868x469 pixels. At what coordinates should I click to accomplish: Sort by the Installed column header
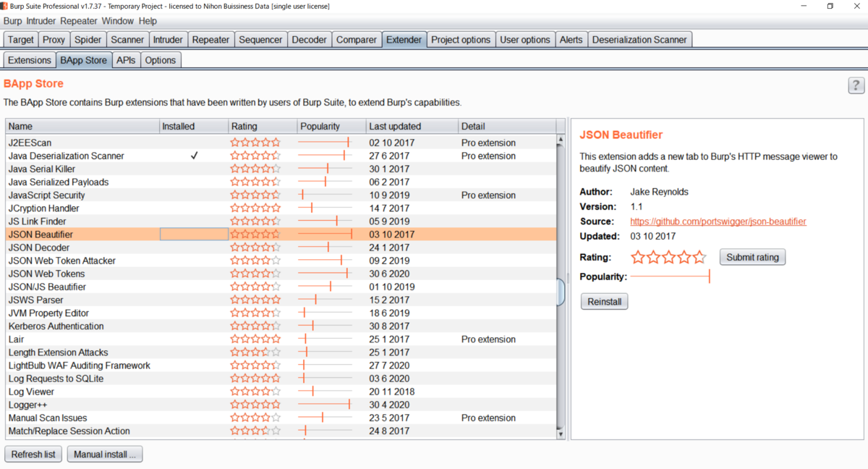[x=194, y=126]
